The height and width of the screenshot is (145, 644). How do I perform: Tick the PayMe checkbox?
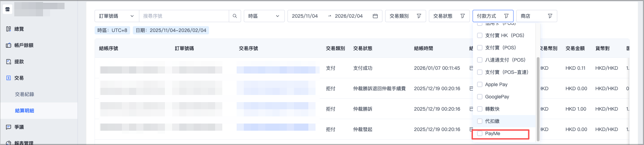(479, 133)
